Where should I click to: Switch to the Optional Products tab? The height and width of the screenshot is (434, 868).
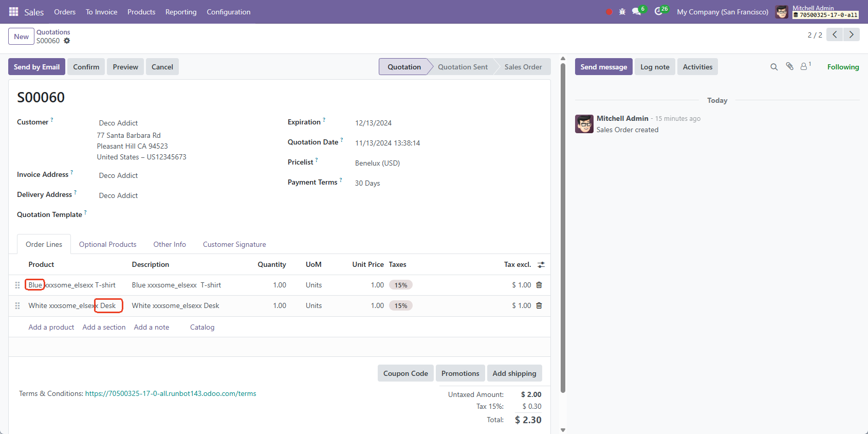tap(107, 244)
